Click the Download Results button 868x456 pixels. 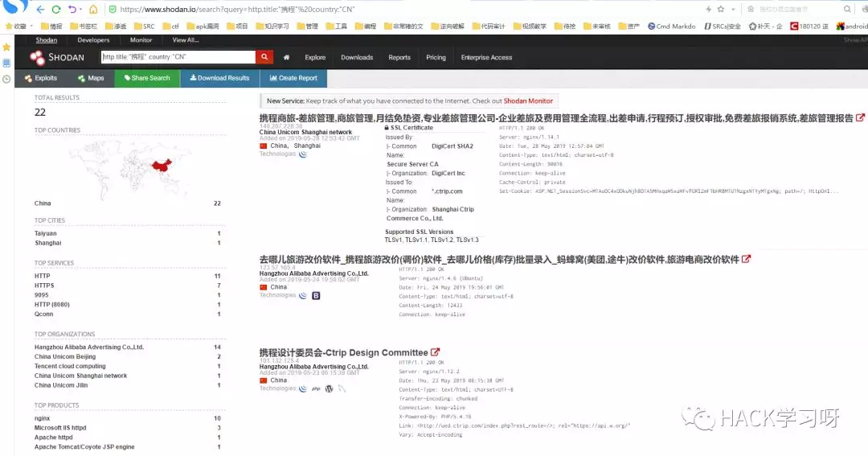tap(219, 78)
